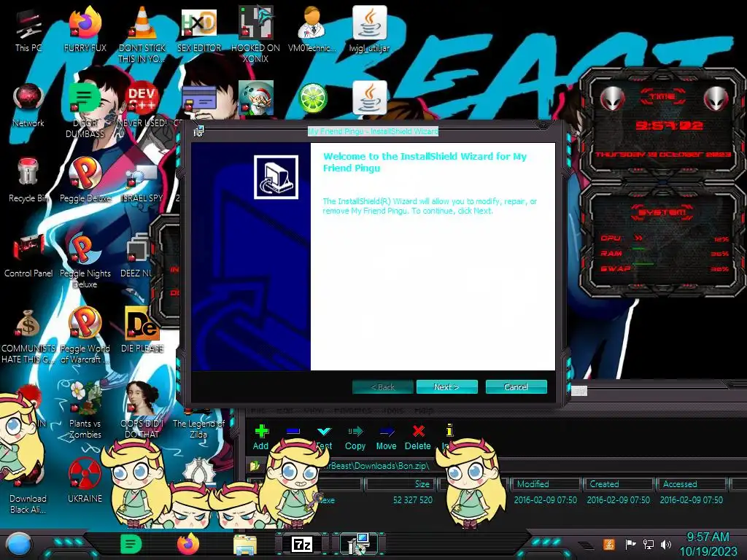Viewport: 747px width, 560px height.
Task: Open the VLC cone DONT STICK shortcut
Action: (142, 34)
